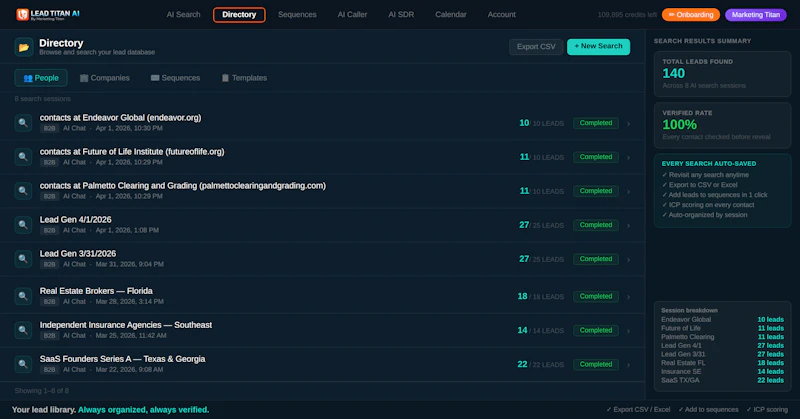Click 'Add to sequences' in footer
800x419 pixels.
[x=708, y=409]
